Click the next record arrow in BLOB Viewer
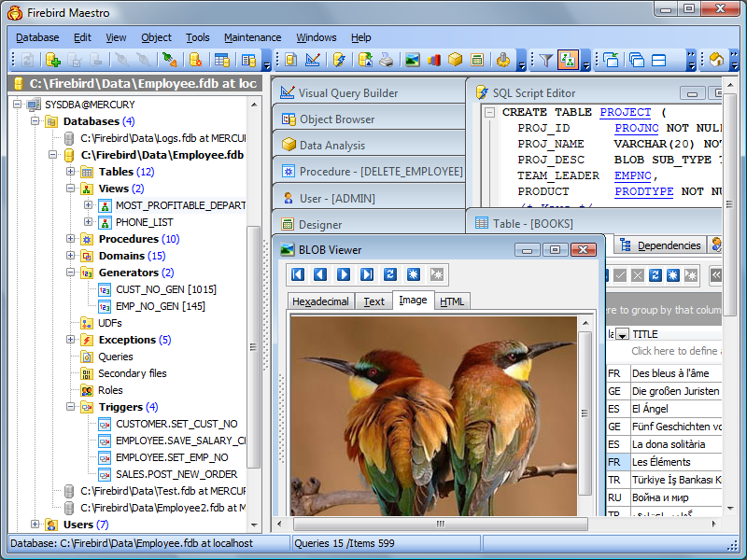 (344, 274)
